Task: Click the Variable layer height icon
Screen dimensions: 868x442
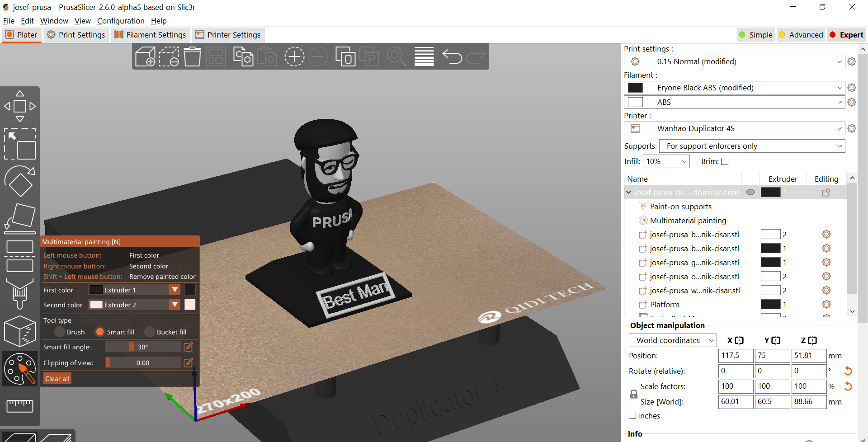Action: coord(424,57)
